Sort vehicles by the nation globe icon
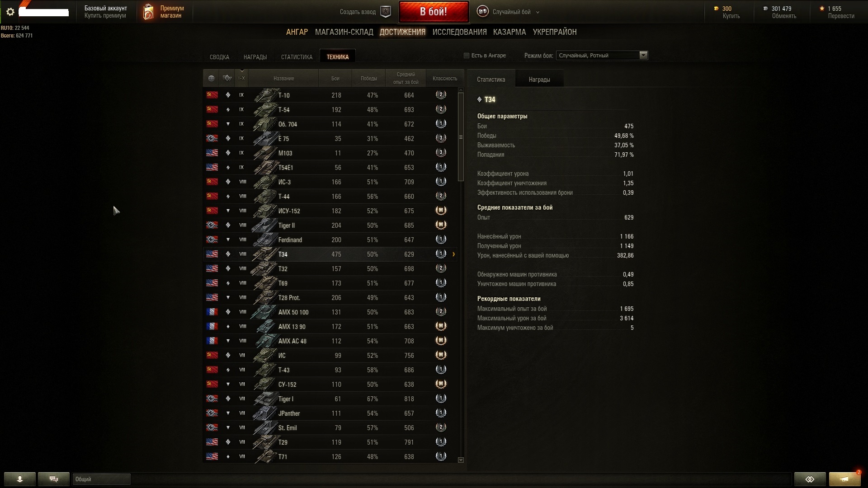Screen dimensions: 868x488 tap(211, 78)
